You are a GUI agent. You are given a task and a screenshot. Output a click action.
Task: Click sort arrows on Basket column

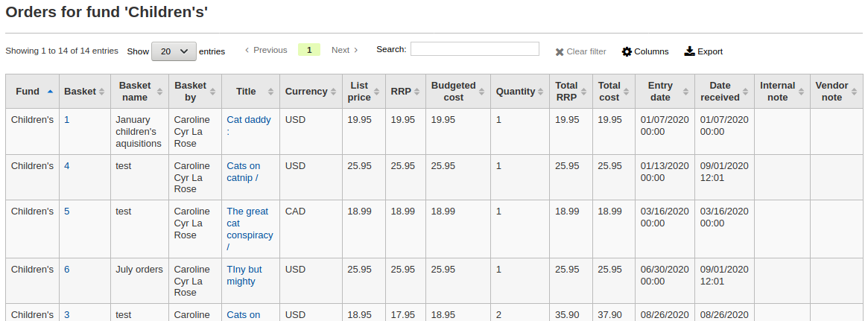click(102, 92)
